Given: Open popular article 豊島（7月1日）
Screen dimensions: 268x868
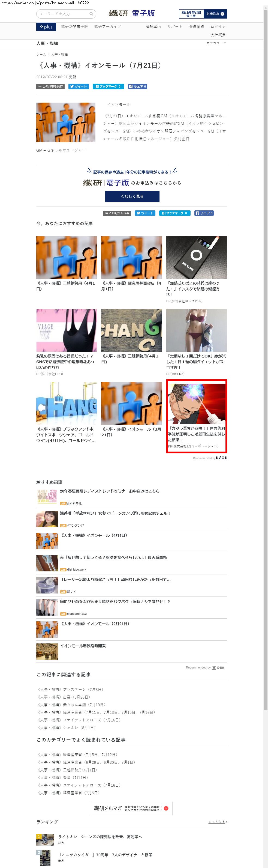Looking at the screenshot, I should pyautogui.click(x=63, y=778).
